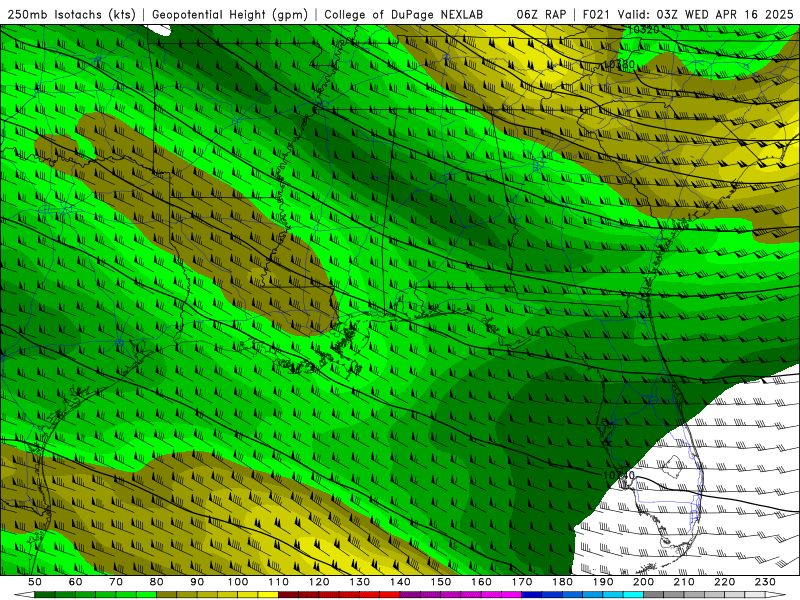Viewport: 800px width, 600px height.
Task: Click the legend value 220
Action: [x=725, y=582]
